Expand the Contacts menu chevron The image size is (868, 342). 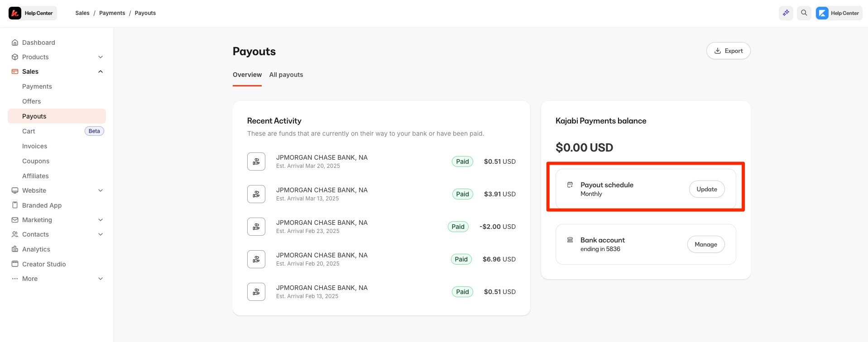[101, 234]
